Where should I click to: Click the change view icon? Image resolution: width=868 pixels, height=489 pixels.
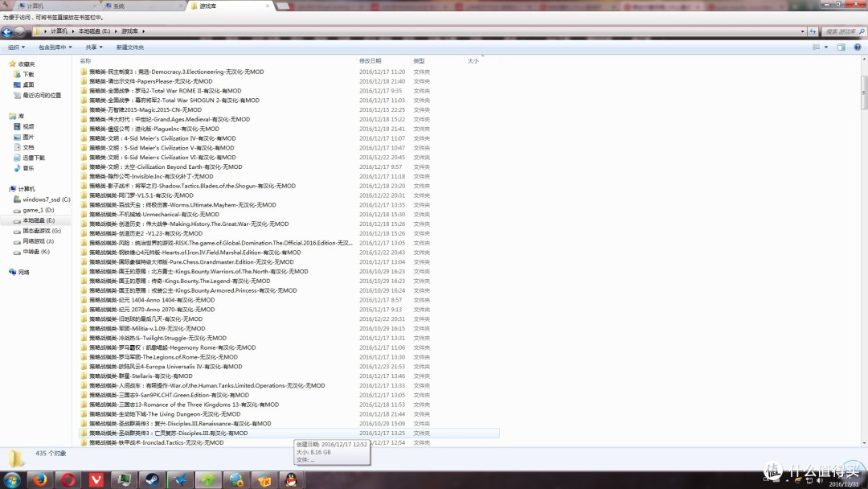(816, 47)
